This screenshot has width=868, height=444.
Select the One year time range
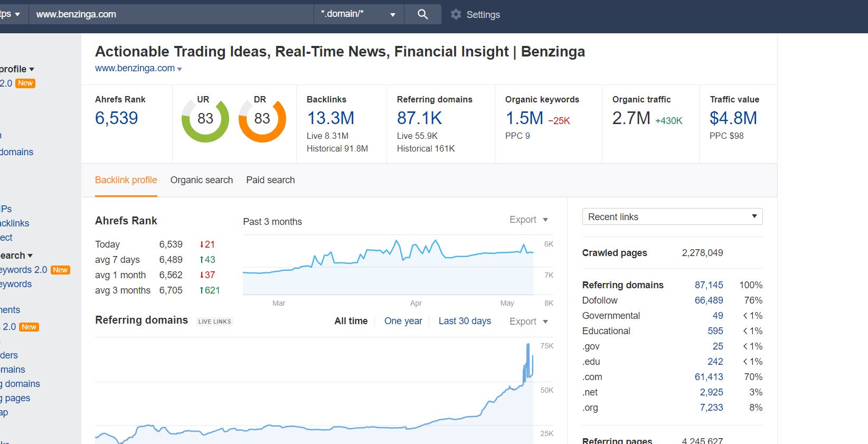click(x=403, y=321)
